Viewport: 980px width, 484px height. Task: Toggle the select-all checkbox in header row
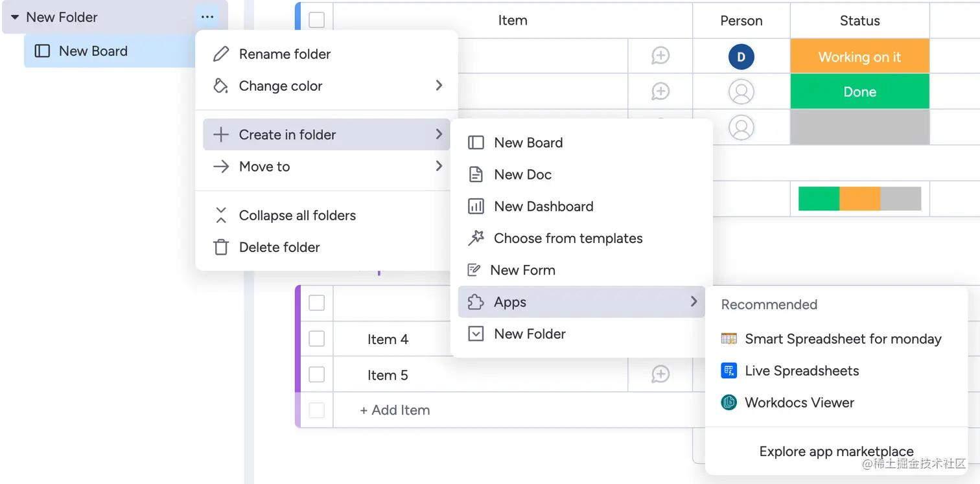point(316,20)
